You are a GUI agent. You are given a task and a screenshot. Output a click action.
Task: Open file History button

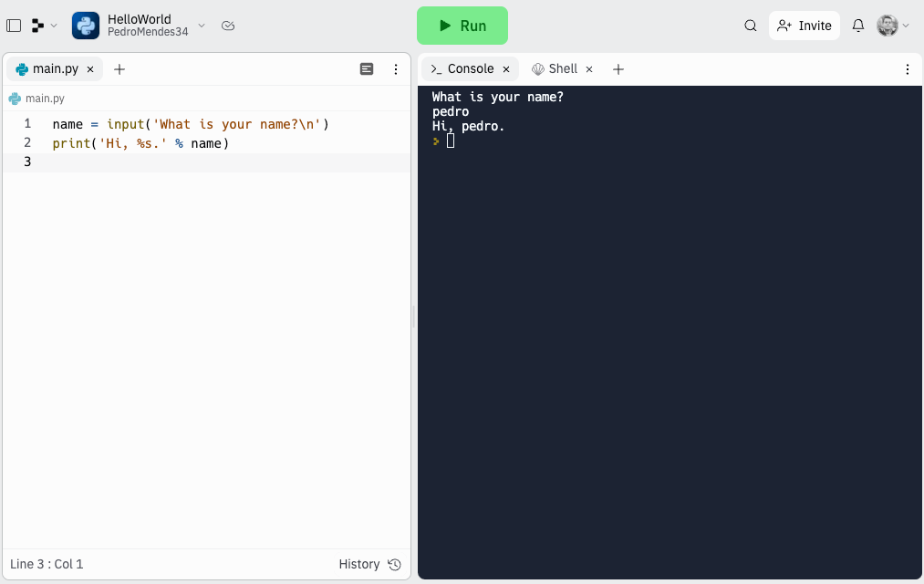[370, 564]
